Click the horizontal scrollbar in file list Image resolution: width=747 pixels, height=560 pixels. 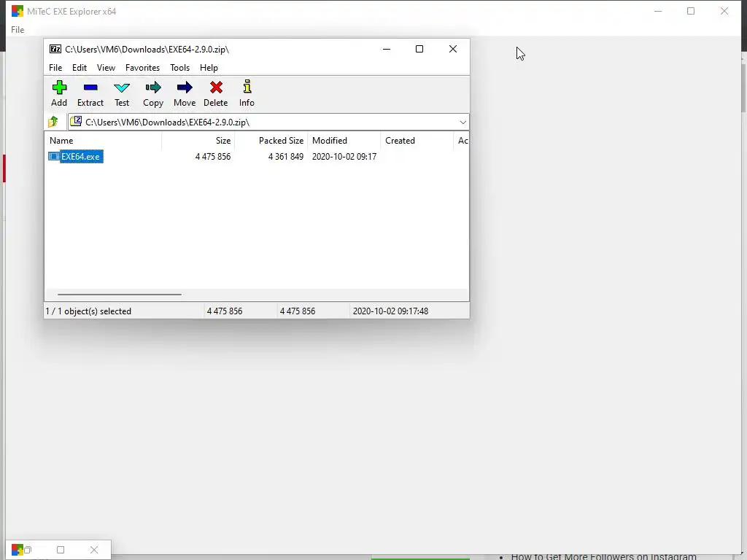119,295
